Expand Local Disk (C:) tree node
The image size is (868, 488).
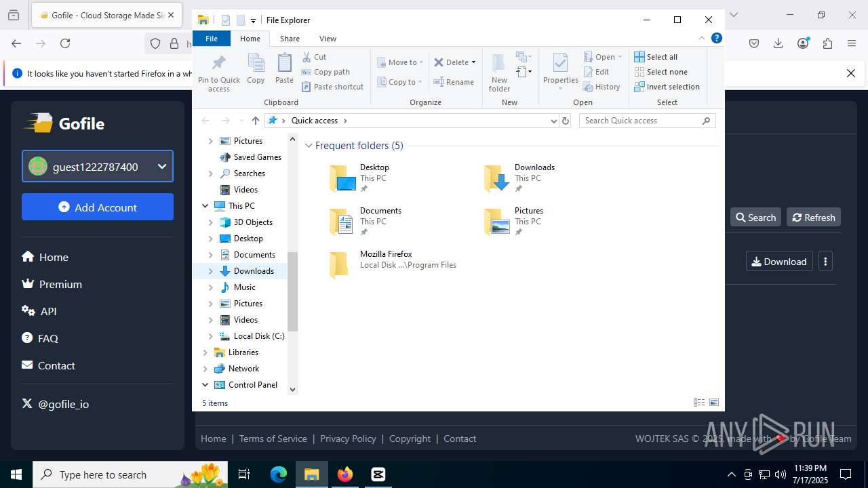[211, 336]
